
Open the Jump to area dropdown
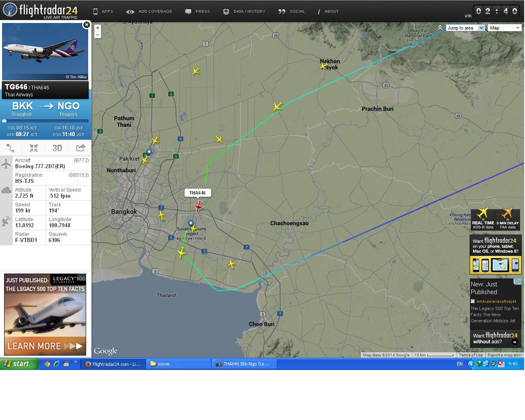tap(466, 28)
